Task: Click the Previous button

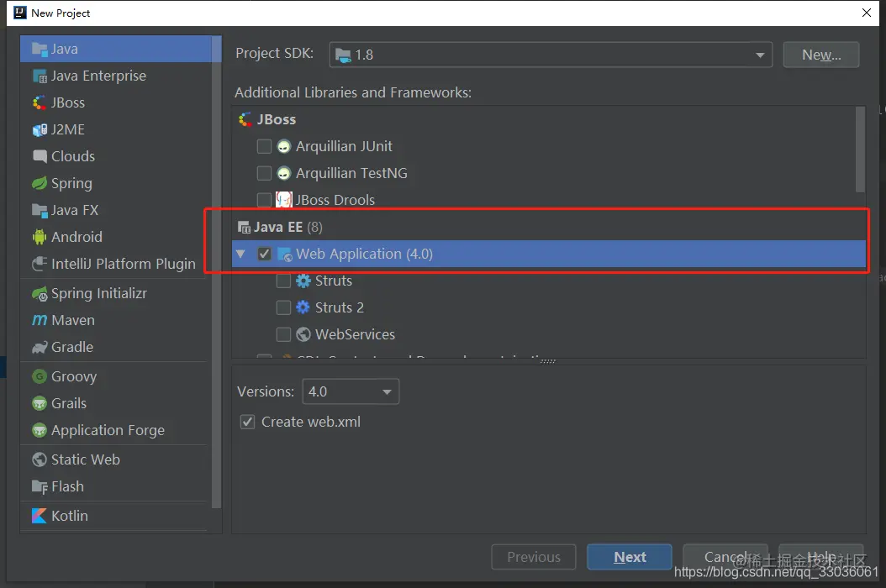Action: (534, 557)
